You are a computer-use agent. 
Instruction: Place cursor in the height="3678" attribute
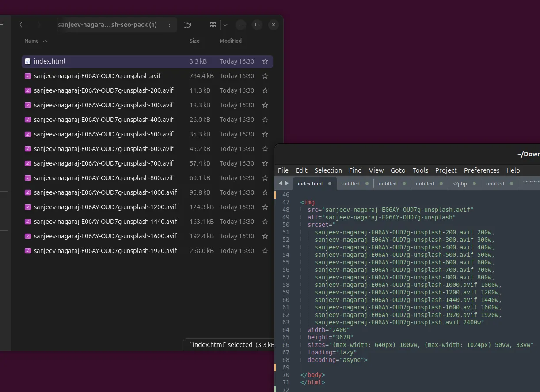[330, 337]
